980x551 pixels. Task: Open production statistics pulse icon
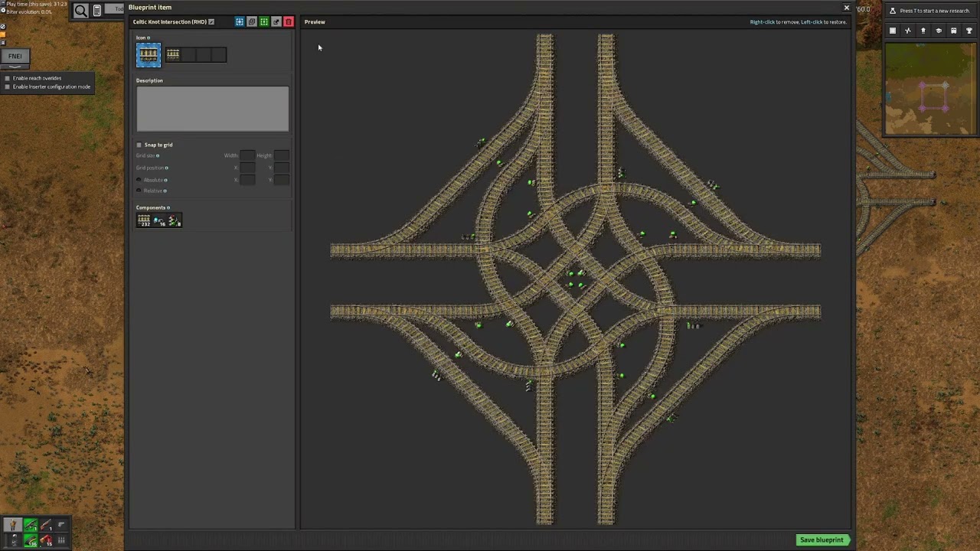click(908, 31)
